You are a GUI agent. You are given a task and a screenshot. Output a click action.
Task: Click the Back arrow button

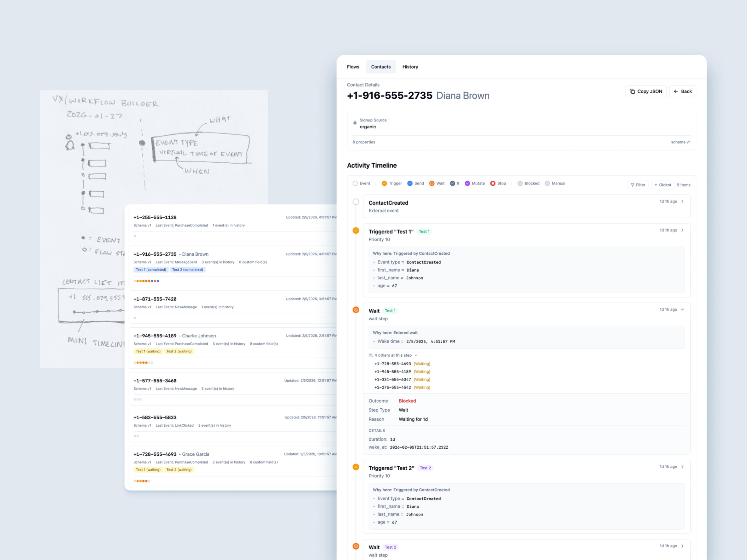point(682,91)
